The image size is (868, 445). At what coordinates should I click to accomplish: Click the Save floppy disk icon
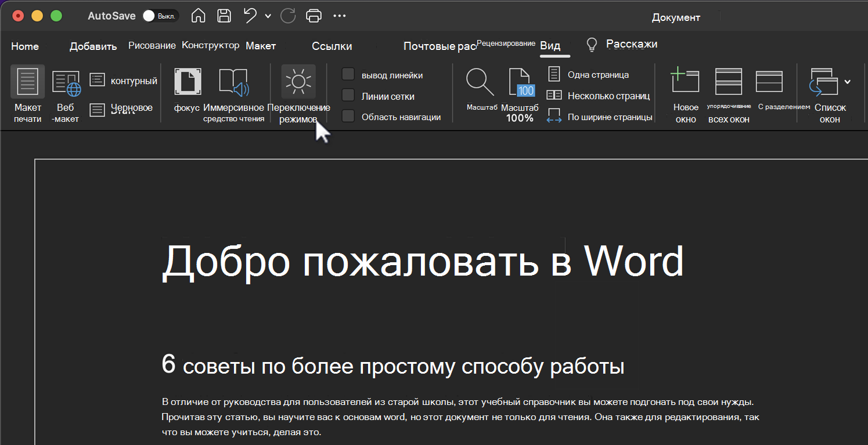(225, 16)
